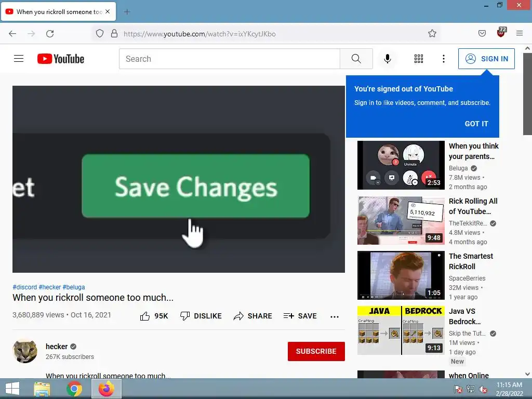Click the #hecker hashtag
The height and width of the screenshot is (399, 532).
tap(49, 287)
